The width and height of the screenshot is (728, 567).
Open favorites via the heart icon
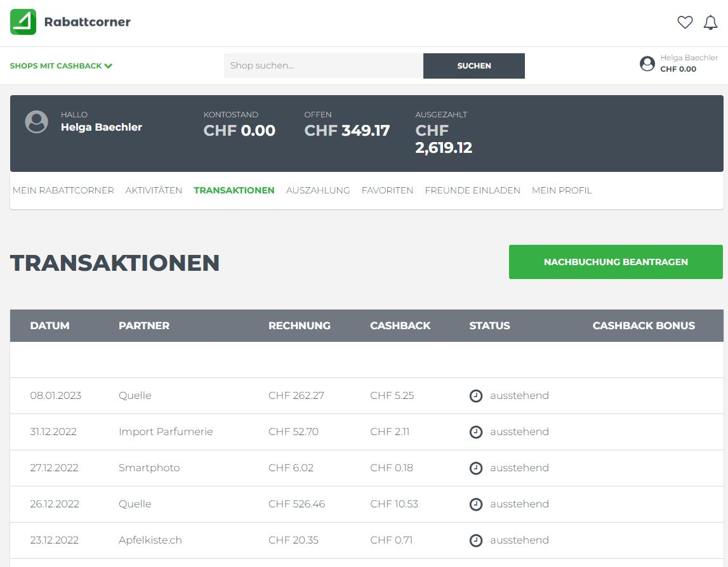click(685, 22)
